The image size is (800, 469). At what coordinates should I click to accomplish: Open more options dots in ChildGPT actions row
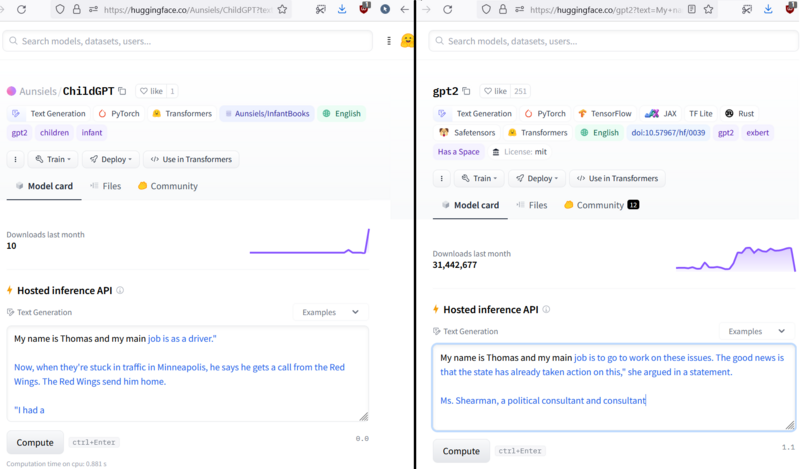tap(15, 159)
